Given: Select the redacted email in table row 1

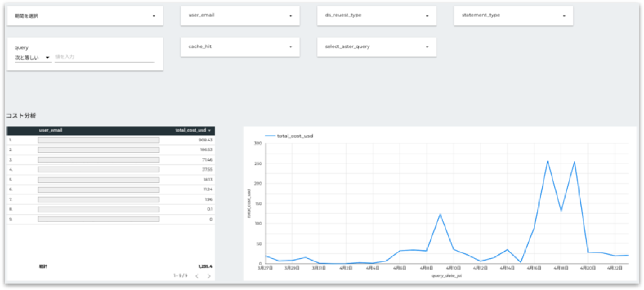Looking at the screenshot, I should (99, 140).
